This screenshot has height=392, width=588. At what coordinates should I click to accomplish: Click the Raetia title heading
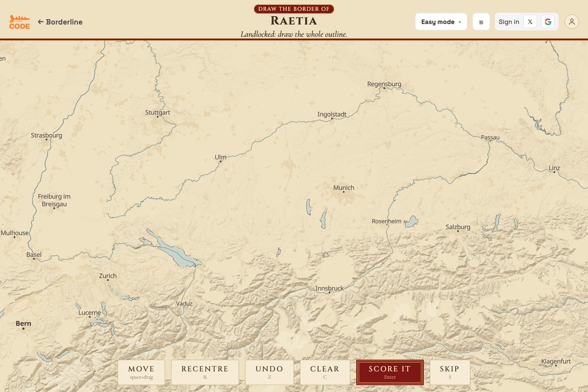coord(294,21)
